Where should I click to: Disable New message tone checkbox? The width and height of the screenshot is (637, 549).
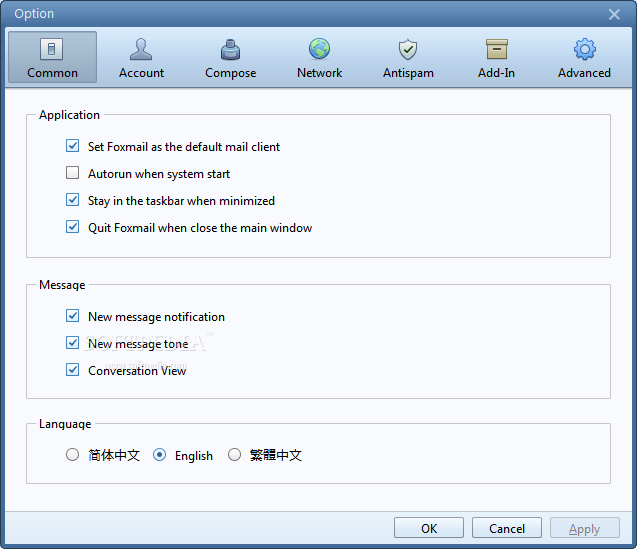(73, 343)
